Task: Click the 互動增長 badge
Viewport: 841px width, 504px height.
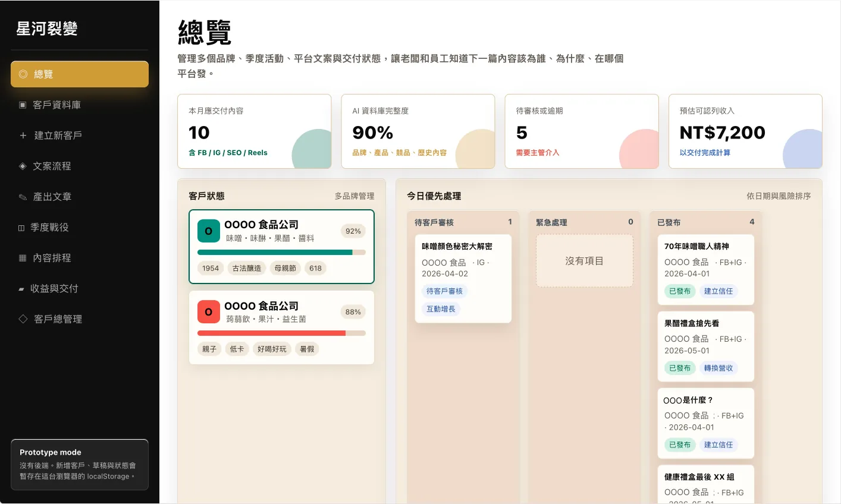Action: tap(441, 309)
